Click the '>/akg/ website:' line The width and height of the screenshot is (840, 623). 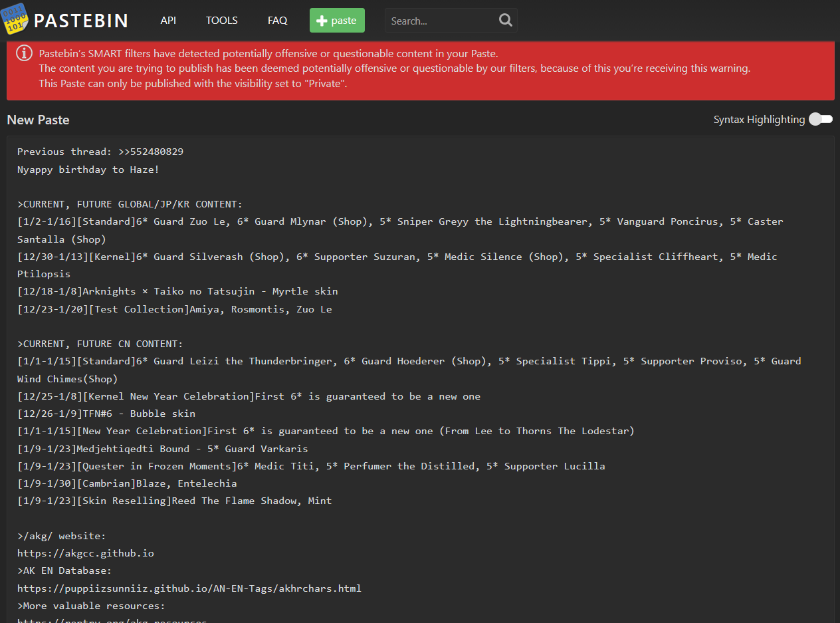point(62,536)
